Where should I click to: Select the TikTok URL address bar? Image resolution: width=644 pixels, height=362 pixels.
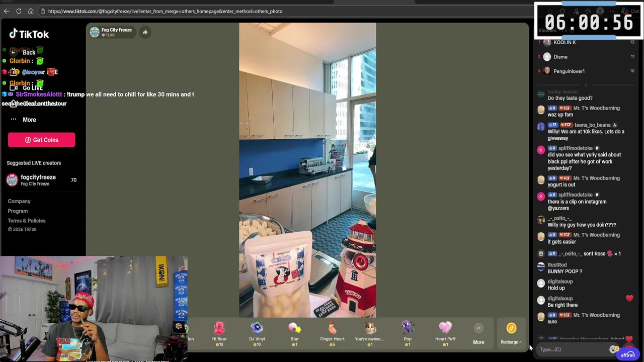pyautogui.click(x=165, y=11)
